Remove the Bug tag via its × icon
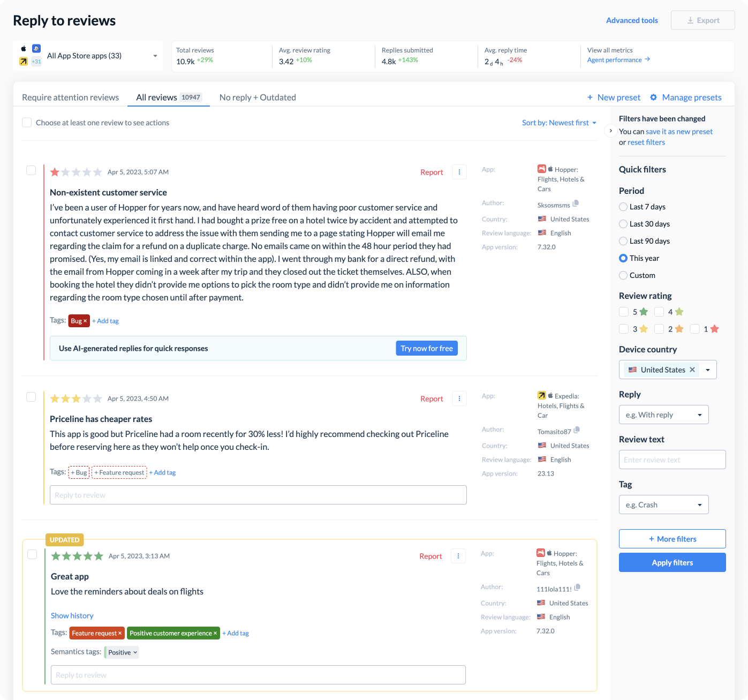 (85, 321)
